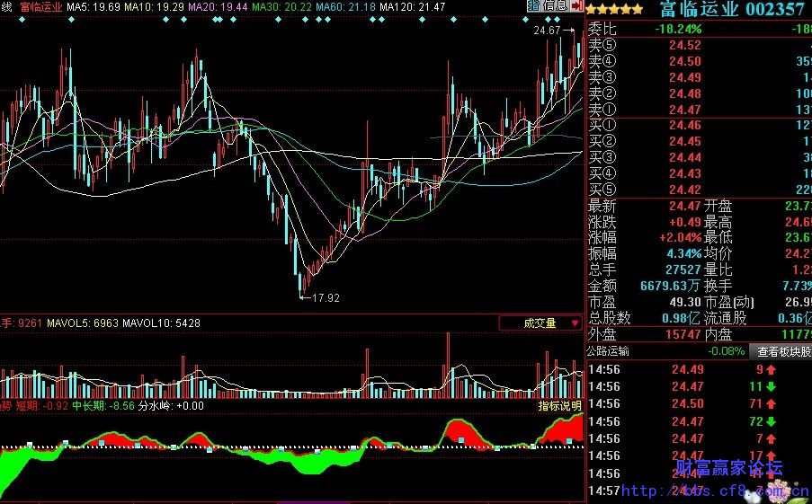The width and height of the screenshot is (812, 504).
Task: Click the five-star rating icon
Action: click(x=614, y=10)
